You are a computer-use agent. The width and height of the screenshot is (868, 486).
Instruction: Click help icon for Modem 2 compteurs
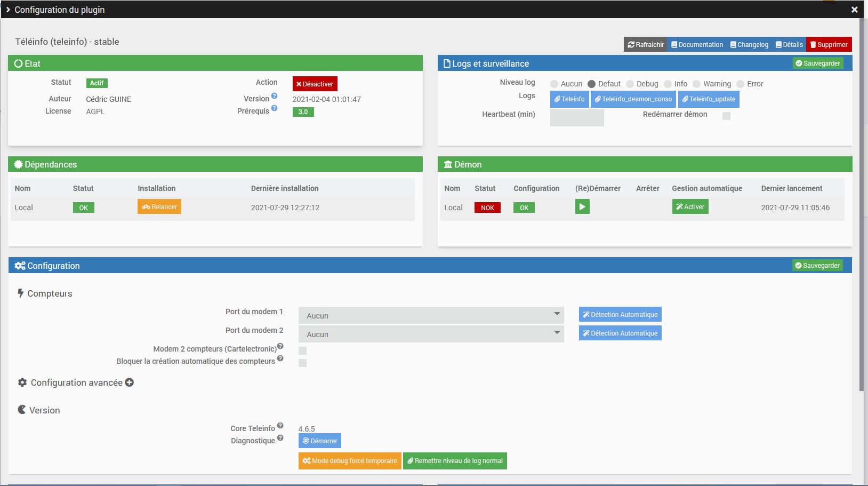point(280,346)
